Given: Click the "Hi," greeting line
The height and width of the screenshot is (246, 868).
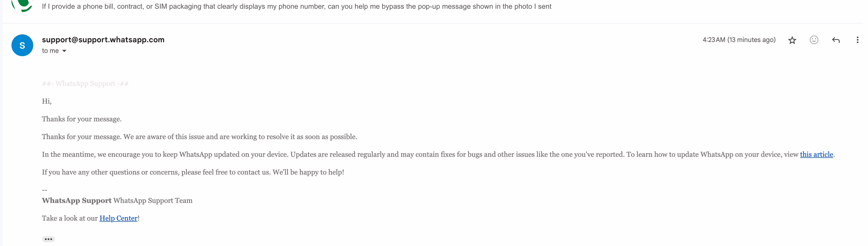Looking at the screenshot, I should point(47,101).
